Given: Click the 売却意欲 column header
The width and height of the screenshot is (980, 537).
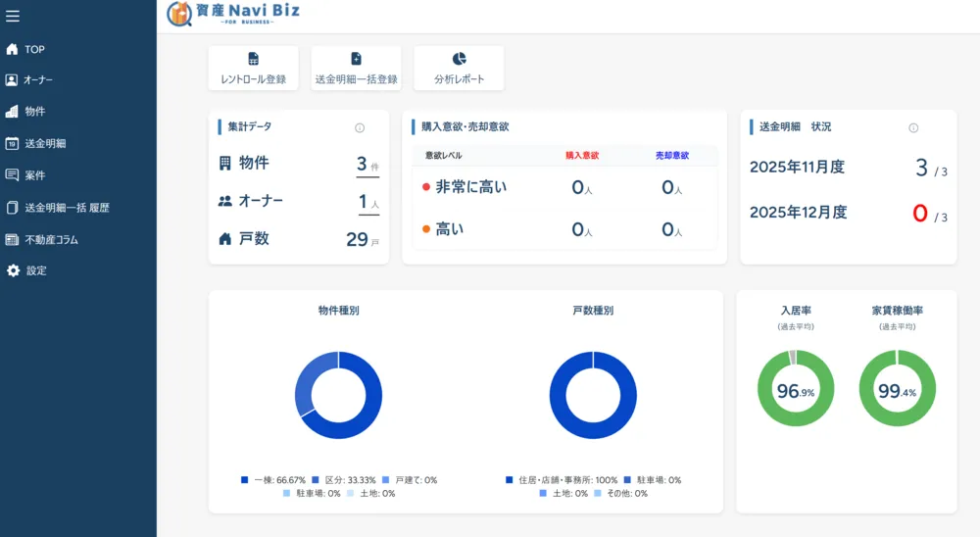Looking at the screenshot, I should (x=672, y=155).
